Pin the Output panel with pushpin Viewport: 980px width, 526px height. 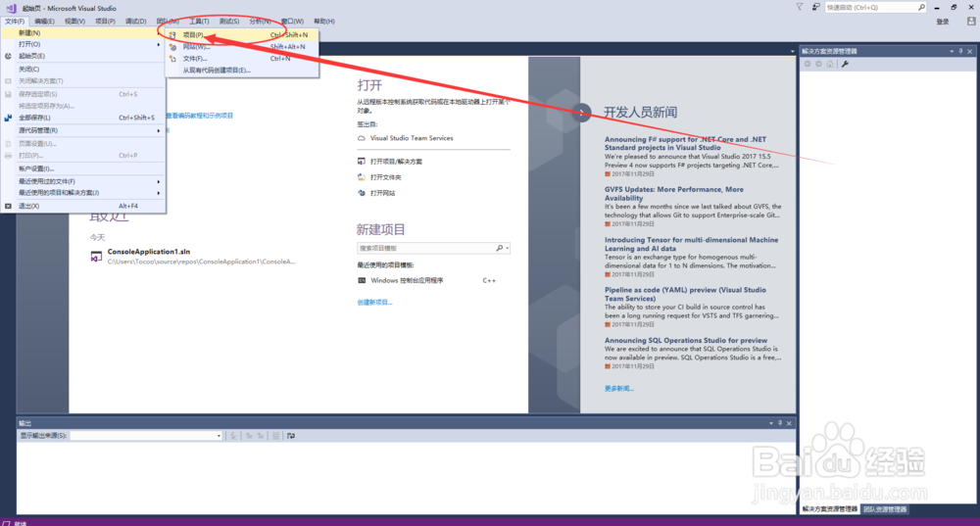coord(780,423)
